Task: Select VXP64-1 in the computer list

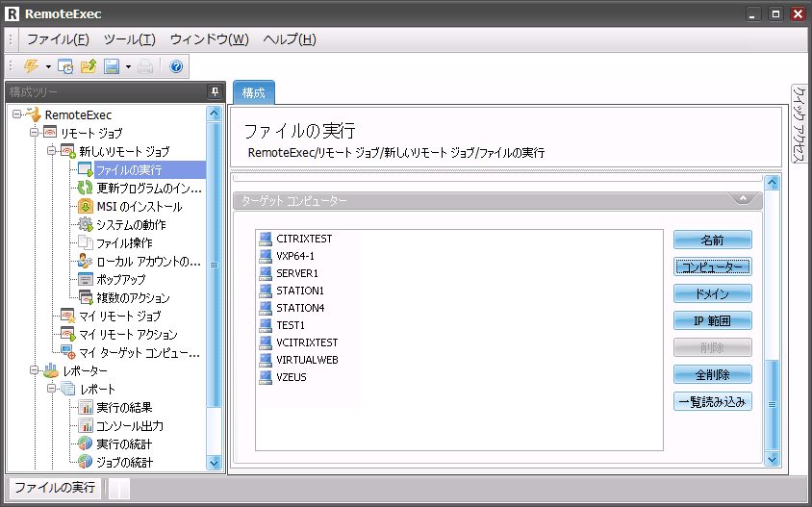Action: tap(295, 256)
